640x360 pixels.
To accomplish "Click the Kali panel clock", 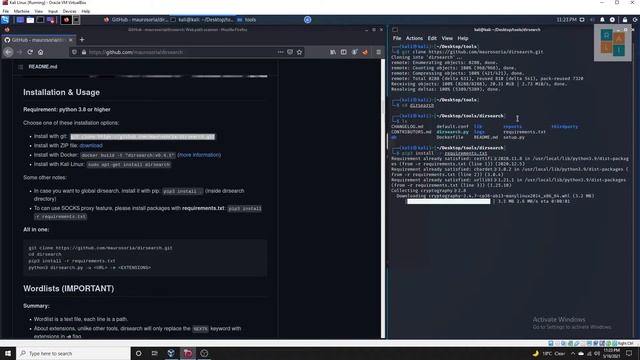I will (567, 20).
